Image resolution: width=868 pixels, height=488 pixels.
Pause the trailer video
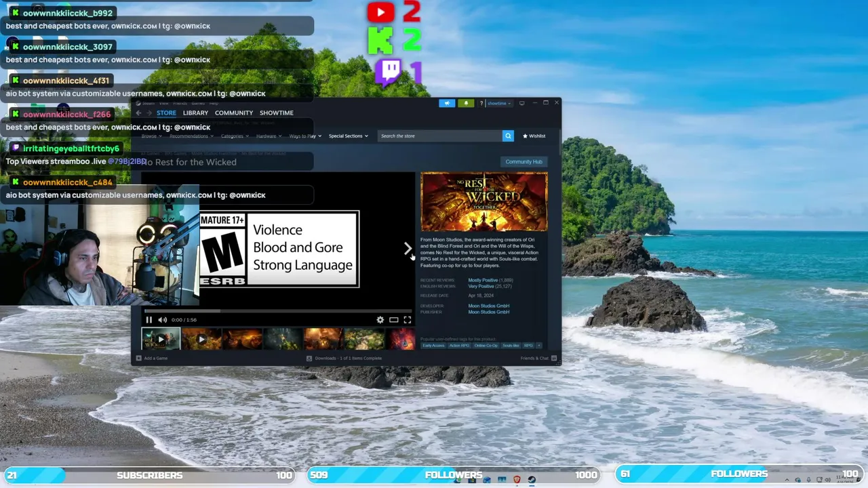pyautogui.click(x=149, y=320)
